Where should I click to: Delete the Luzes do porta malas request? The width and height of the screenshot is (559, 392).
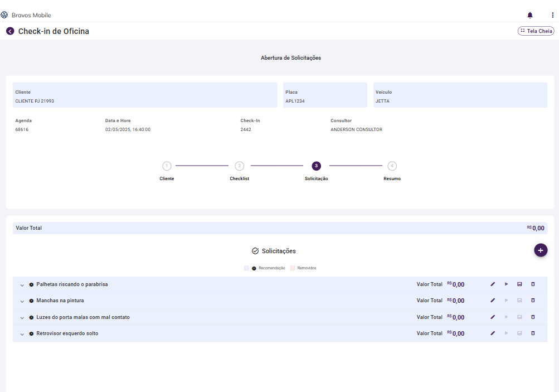tap(533, 317)
